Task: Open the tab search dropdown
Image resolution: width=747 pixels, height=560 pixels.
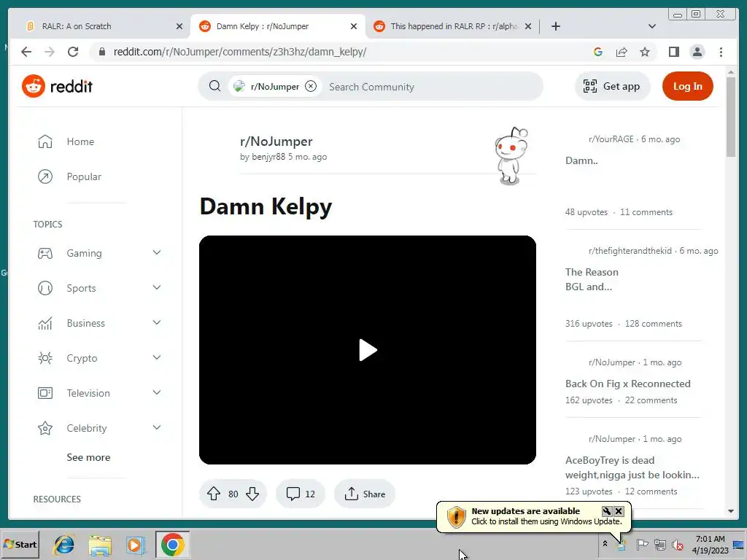Action: point(652,26)
